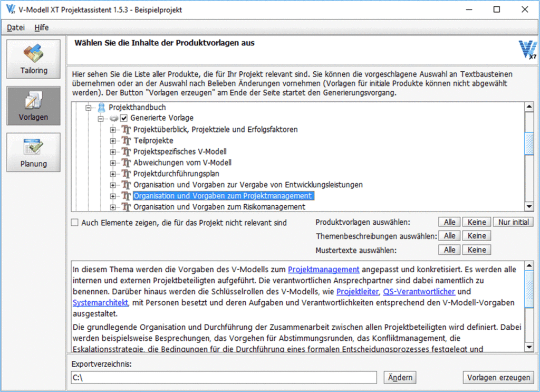Deselect all Themenbeschreibungen with Keine button
This screenshot has height=392, width=540.
point(477,236)
